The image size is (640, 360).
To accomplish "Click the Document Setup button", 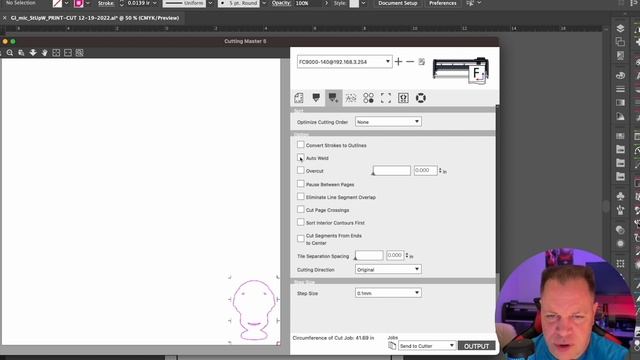I will tap(398, 3).
